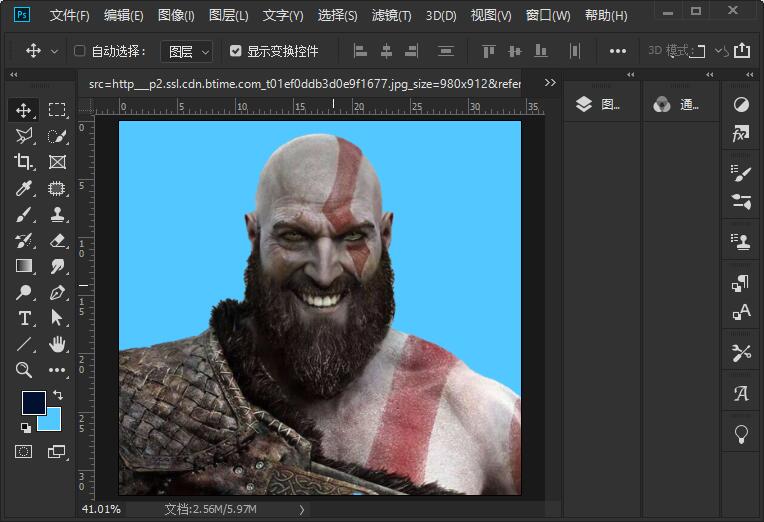The height and width of the screenshot is (522, 764).
Task: Open the 图层 auto-select dropdown
Action: point(187,51)
